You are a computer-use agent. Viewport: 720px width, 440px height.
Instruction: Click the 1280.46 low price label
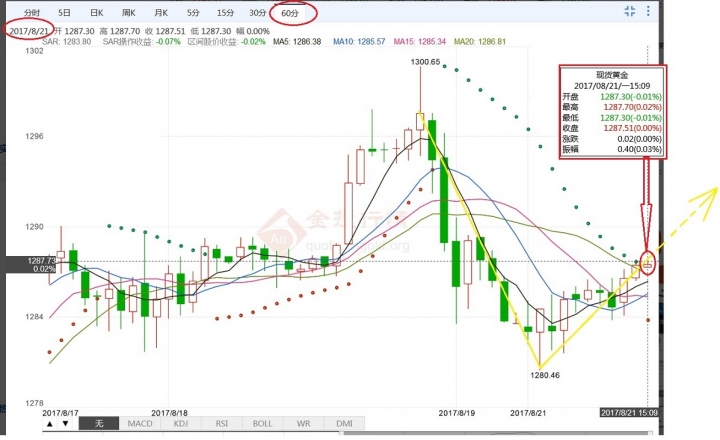(545, 375)
